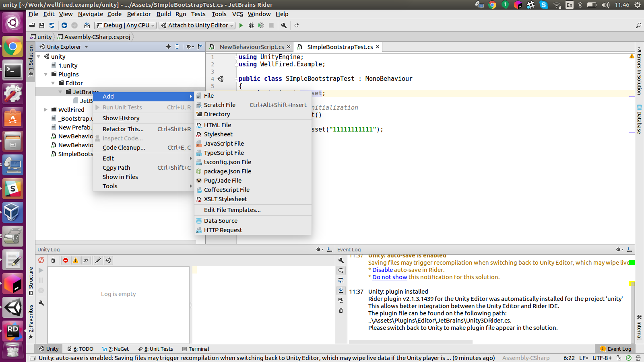This screenshot has height=362, width=644.
Task: Collapse the Editor folder node
Action: (x=53, y=83)
